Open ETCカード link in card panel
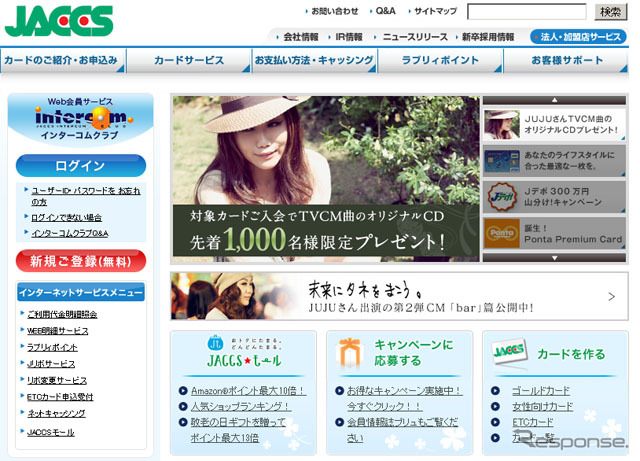Screen dimensions: 640x461 [x=533, y=422]
